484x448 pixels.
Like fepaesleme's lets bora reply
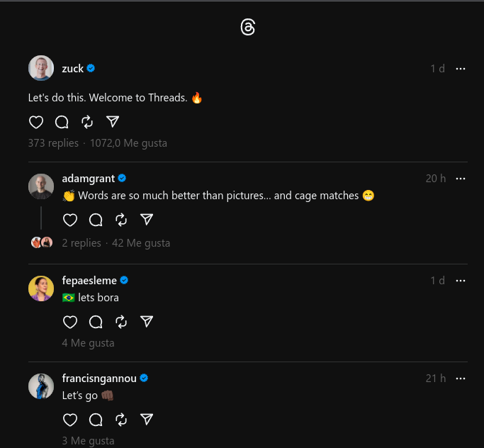coord(70,322)
